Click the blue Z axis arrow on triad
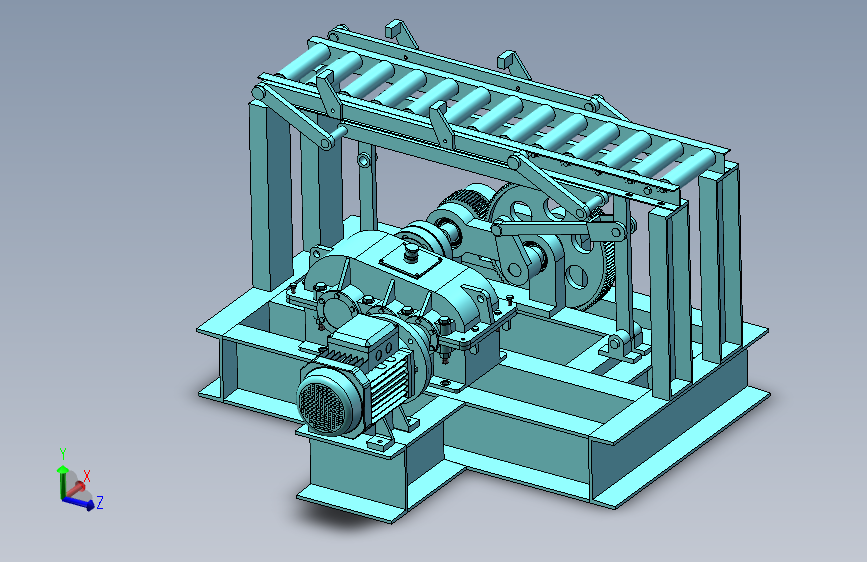Viewport: 867px width, 562px height. (79, 503)
